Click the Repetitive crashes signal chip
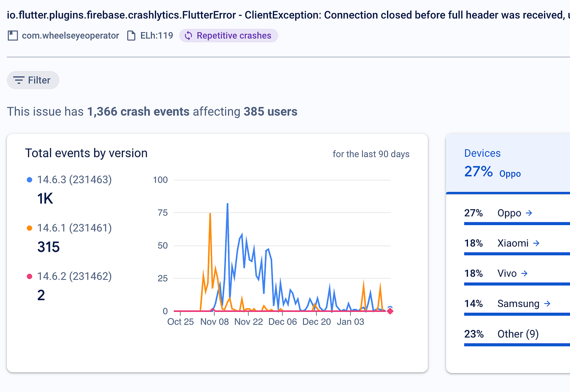The height and width of the screenshot is (392, 570). (229, 36)
